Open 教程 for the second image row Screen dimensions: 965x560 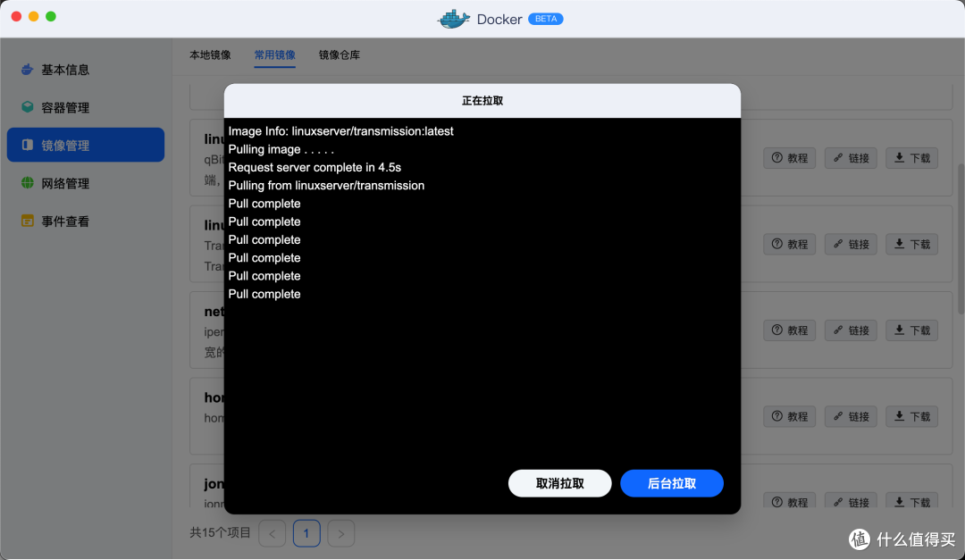790,245
